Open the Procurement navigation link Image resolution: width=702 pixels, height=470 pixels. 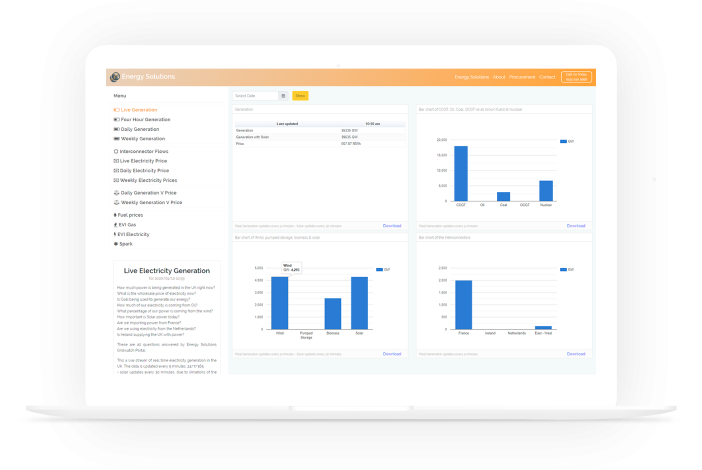coord(522,77)
